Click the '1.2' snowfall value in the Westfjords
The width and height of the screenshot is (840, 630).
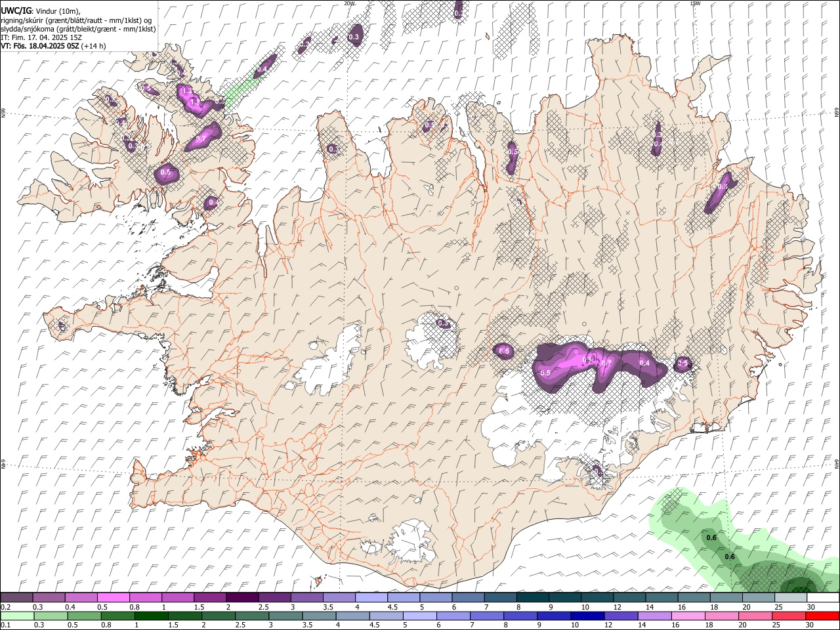click(x=195, y=103)
